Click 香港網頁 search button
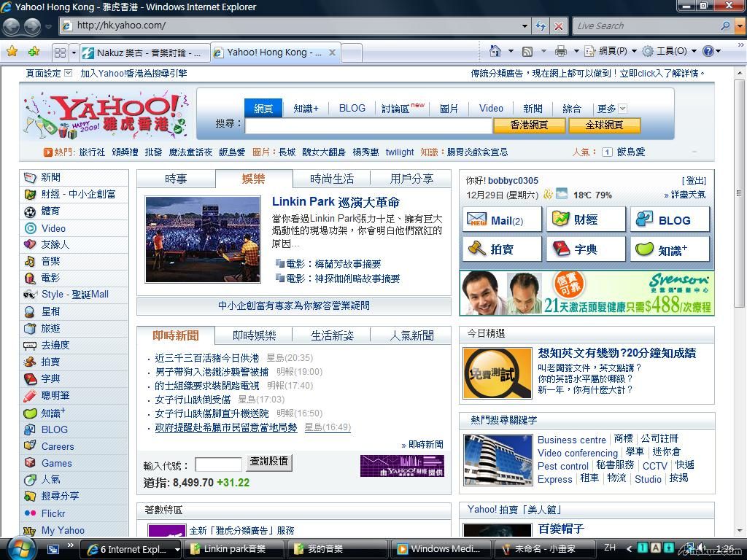747x560 pixels. (529, 125)
